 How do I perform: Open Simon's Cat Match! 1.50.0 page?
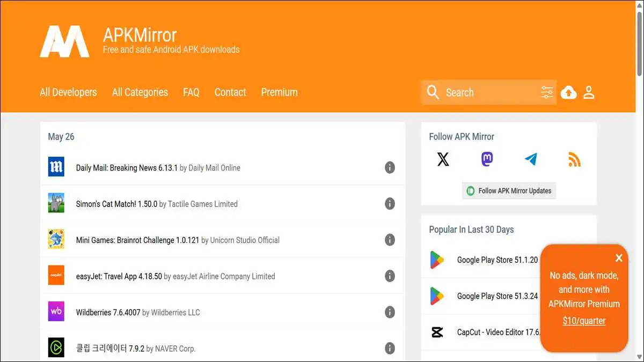pos(117,204)
